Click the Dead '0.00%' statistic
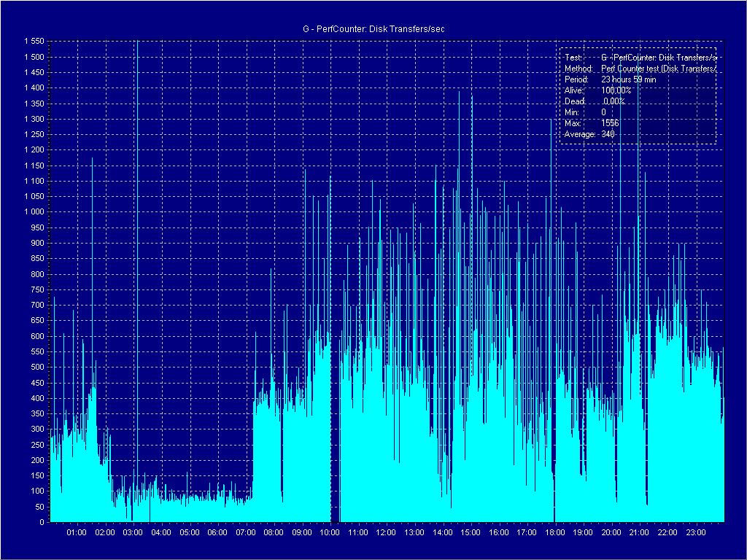This screenshot has width=747, height=560. coord(615,101)
